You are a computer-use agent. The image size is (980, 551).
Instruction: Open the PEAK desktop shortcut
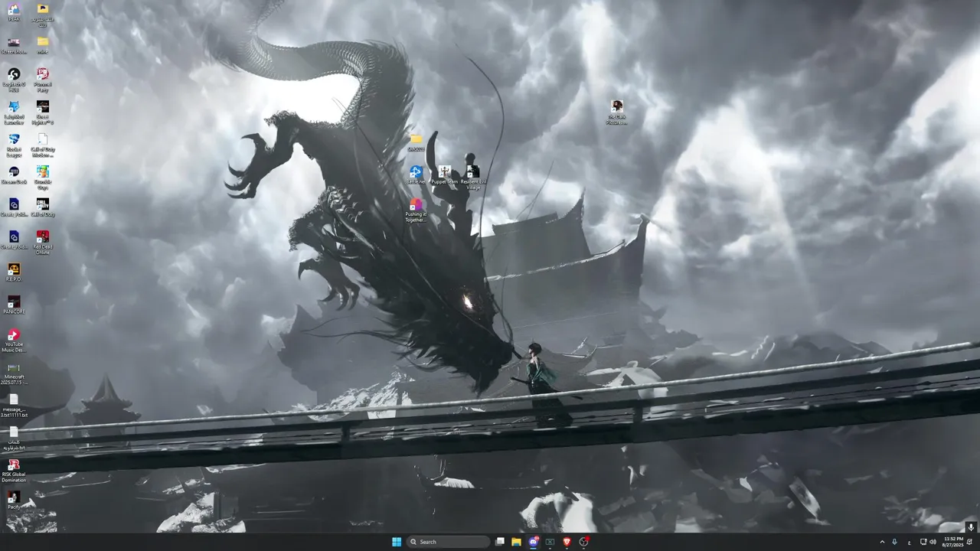pos(14,12)
